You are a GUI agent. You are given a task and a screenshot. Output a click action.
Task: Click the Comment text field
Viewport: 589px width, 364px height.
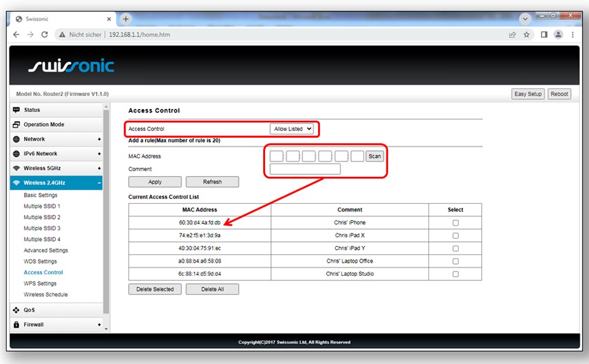305,170
